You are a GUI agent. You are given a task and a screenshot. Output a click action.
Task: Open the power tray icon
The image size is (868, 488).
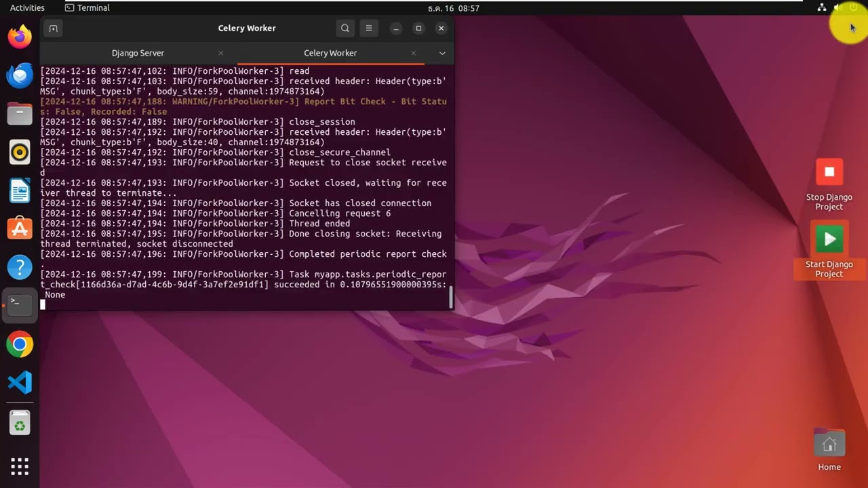[853, 7]
